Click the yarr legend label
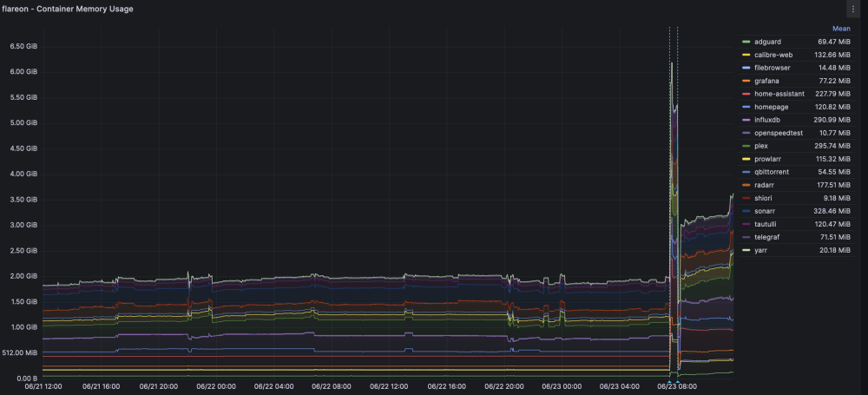Viewport: 868px width, 395px height. click(761, 250)
